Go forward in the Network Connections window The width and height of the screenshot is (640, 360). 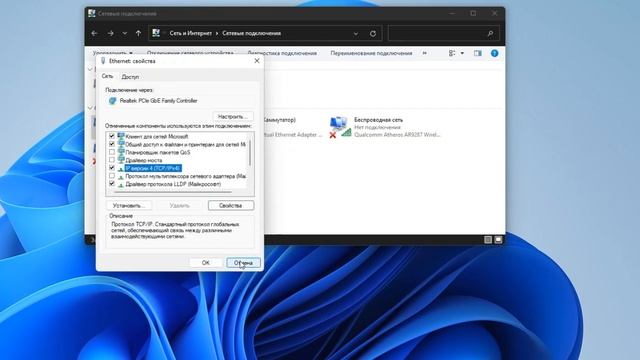(x=110, y=33)
